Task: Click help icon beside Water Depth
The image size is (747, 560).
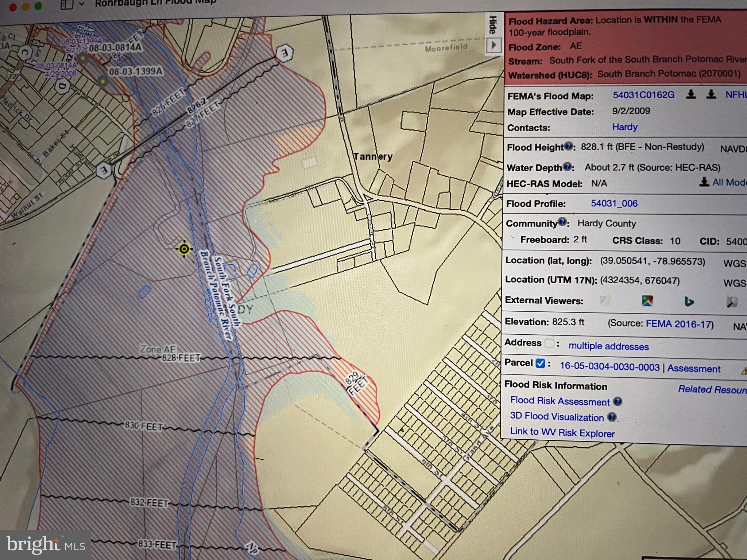Action: (567, 167)
